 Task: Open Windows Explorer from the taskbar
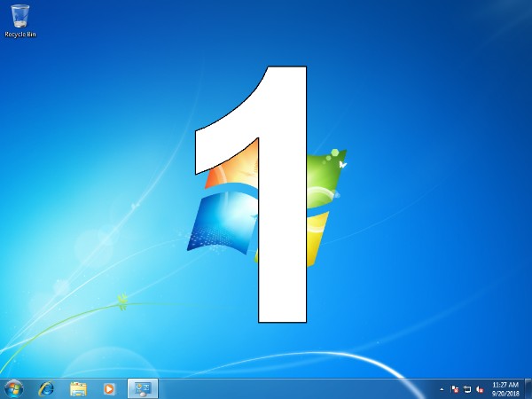tap(78, 389)
